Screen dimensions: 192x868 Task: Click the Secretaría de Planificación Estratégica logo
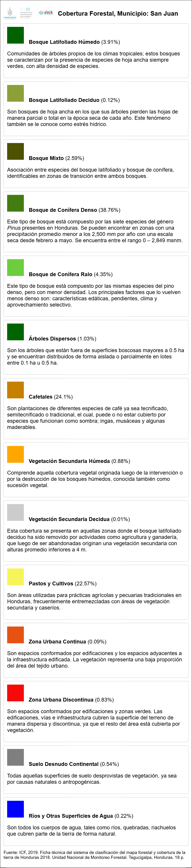[x=26, y=13]
